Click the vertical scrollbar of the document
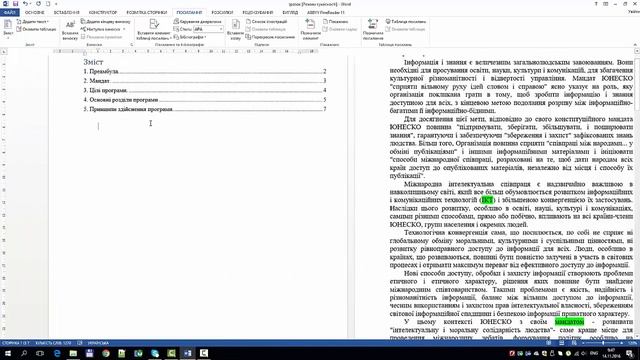Viewport: 640px width, 360px height. point(637,196)
